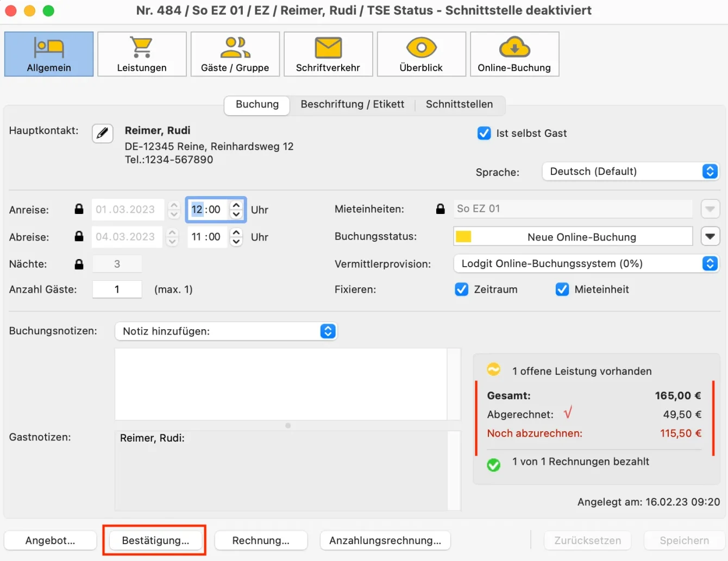728x561 pixels.
Task: Click '1 von 1 Rechnungen bezahlt' text
Action: pyautogui.click(x=581, y=462)
